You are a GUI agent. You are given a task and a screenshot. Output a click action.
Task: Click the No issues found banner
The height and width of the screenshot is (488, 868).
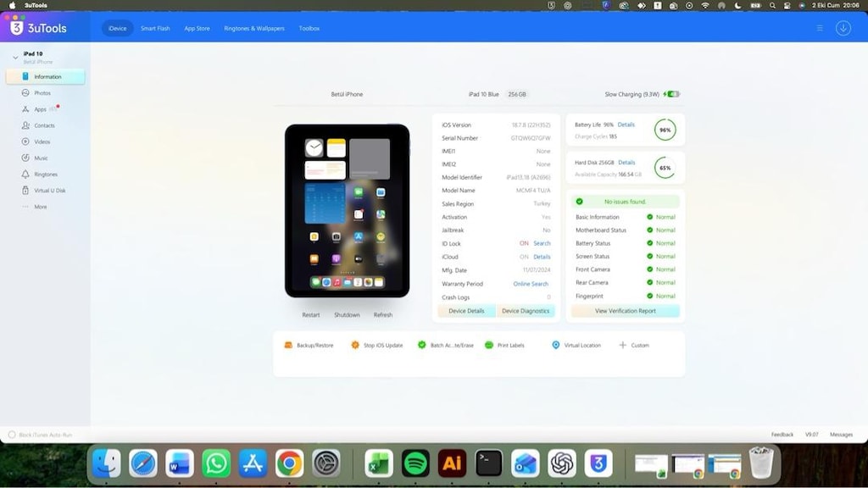[625, 202]
